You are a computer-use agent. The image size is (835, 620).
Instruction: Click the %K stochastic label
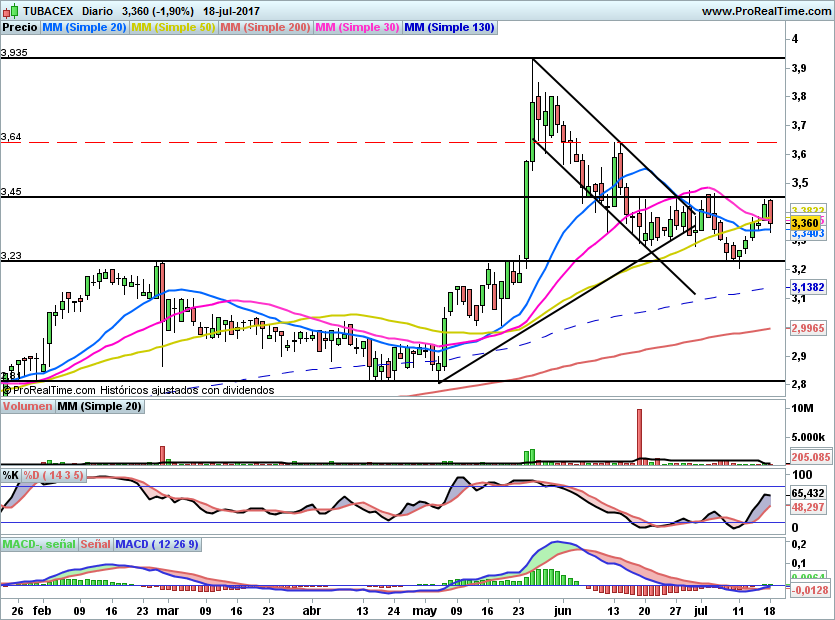pyautogui.click(x=11, y=475)
